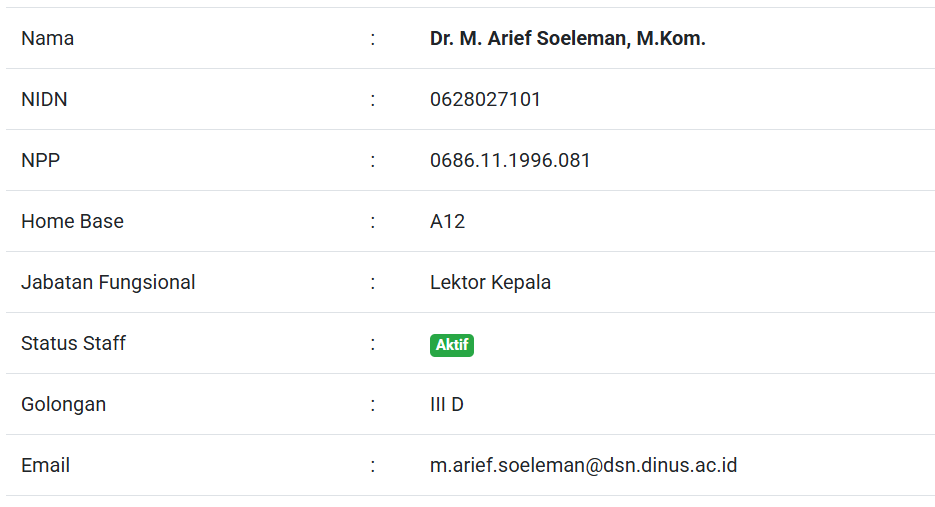Click the Home Base label
Image resolution: width=935 pixels, height=507 pixels.
[72, 222]
